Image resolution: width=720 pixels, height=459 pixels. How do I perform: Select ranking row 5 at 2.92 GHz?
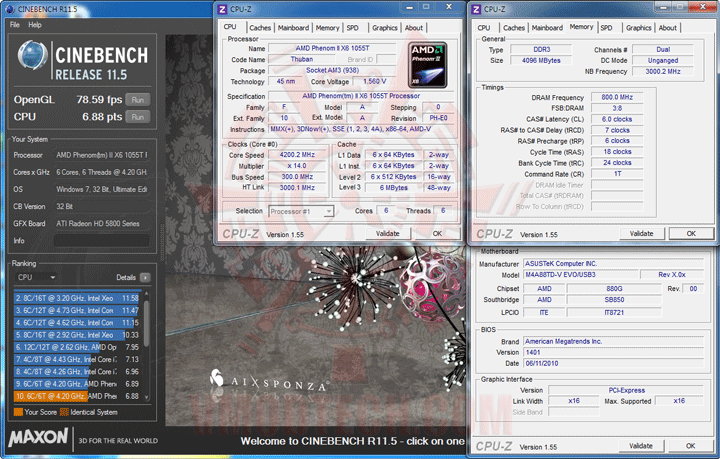77,335
